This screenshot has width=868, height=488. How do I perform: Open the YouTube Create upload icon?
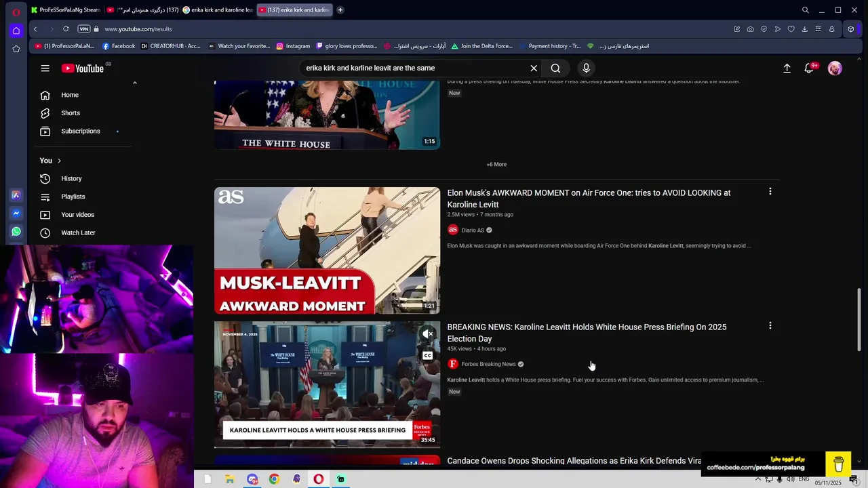pyautogui.click(x=787, y=68)
